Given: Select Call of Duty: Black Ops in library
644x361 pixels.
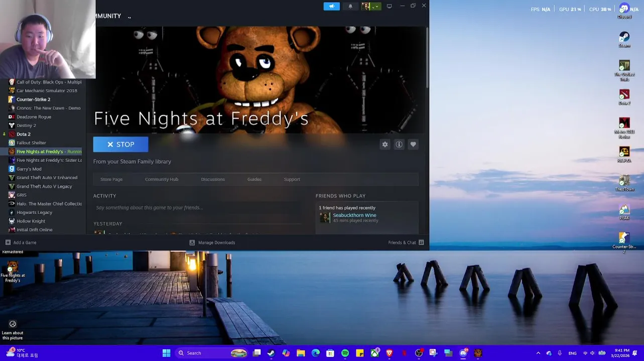Looking at the screenshot, I should click(x=45, y=82).
